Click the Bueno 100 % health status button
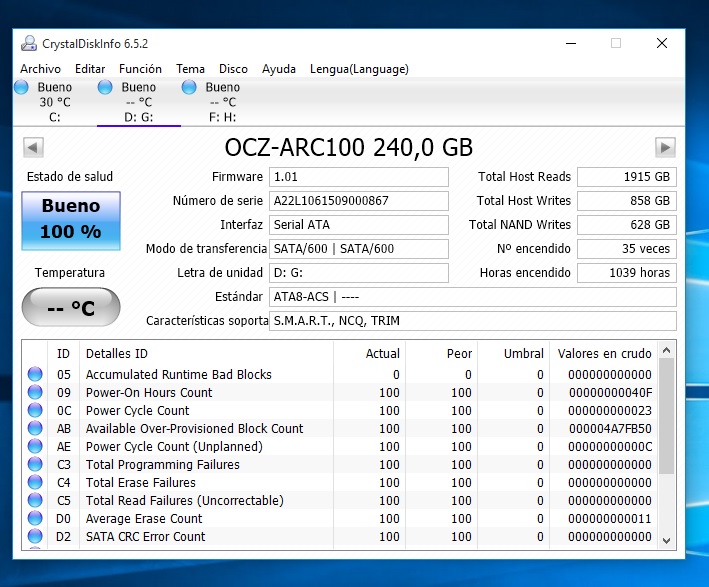This screenshot has height=587, width=709. (71, 221)
